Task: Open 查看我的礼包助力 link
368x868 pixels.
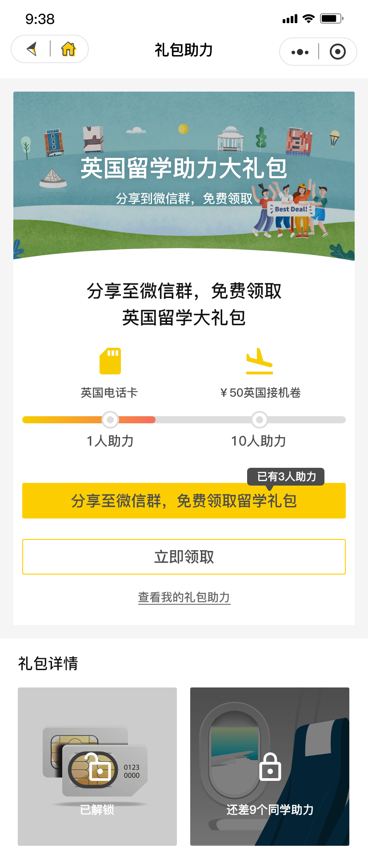Action: pos(184,597)
